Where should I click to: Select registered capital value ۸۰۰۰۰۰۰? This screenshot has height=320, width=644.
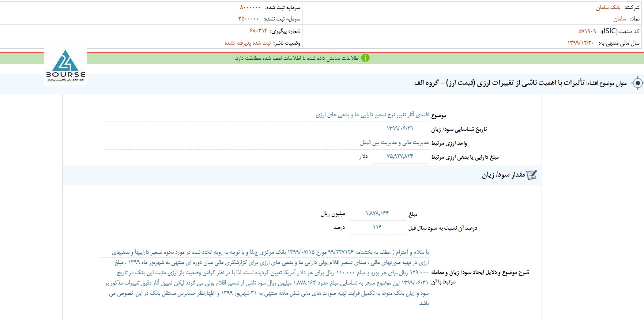tap(250, 7)
